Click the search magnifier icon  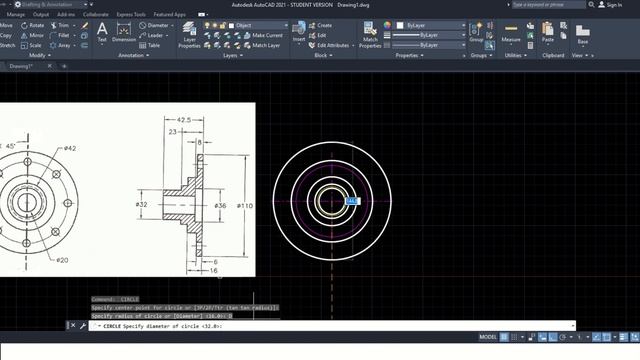(591, 4)
